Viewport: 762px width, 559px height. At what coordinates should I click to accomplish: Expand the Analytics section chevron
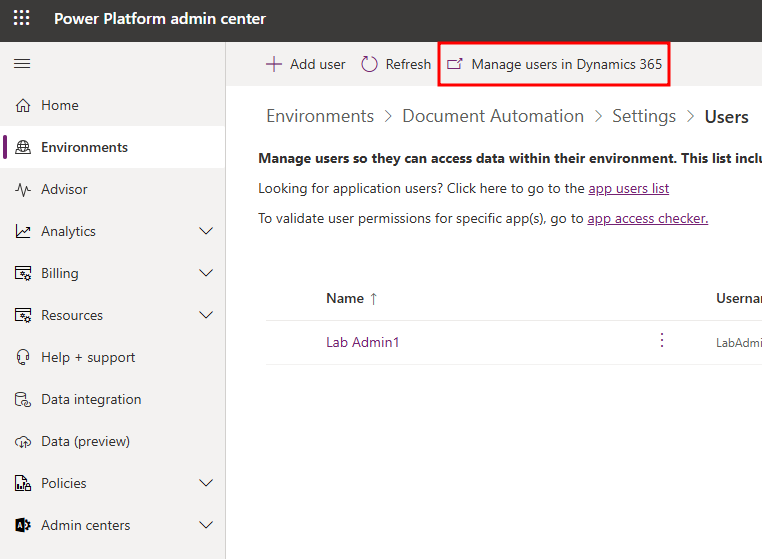click(x=206, y=231)
